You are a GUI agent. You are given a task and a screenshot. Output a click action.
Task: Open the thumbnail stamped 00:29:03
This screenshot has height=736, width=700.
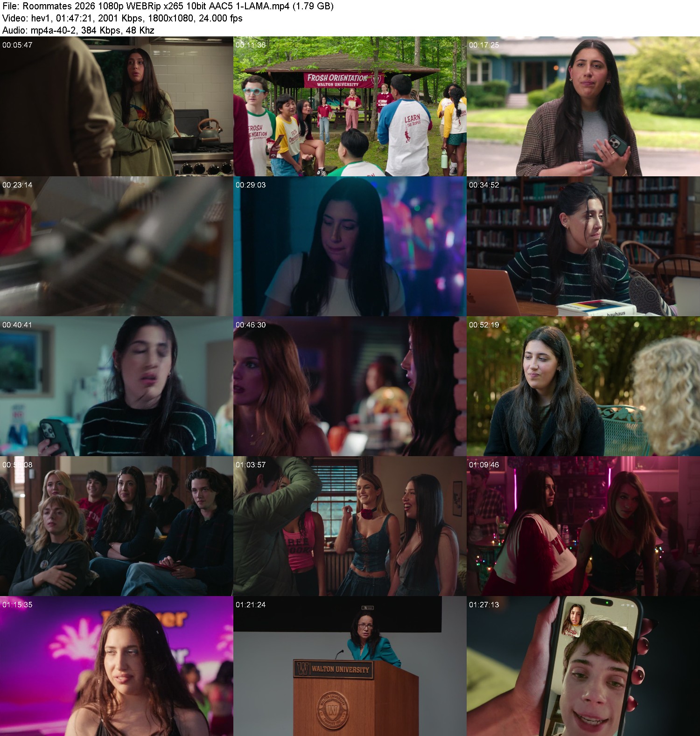pyautogui.click(x=350, y=246)
